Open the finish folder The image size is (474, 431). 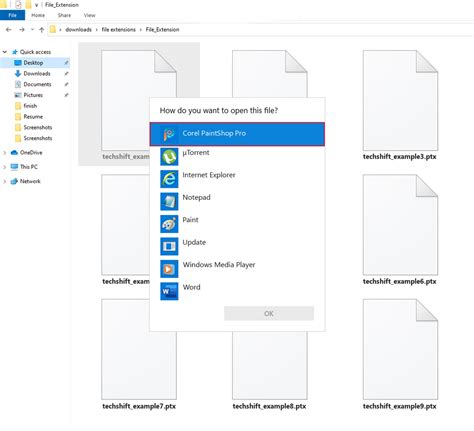point(30,106)
